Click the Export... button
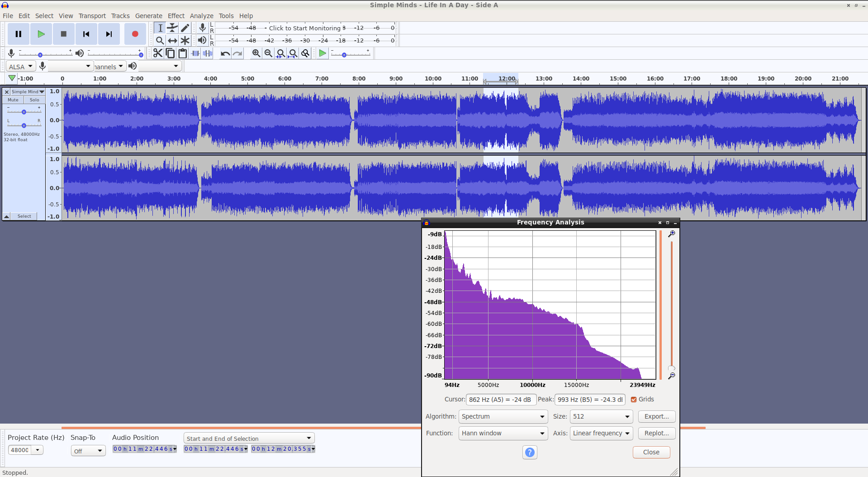This screenshot has height=477, width=868. tap(656, 416)
